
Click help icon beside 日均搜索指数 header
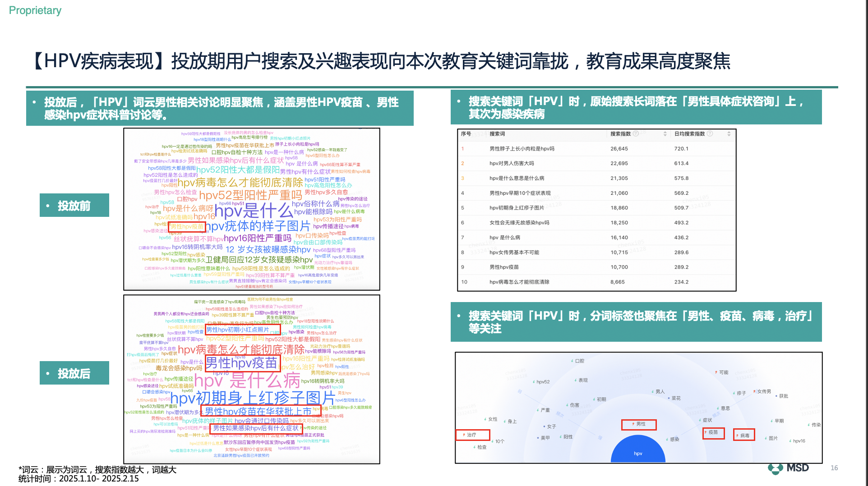710,134
